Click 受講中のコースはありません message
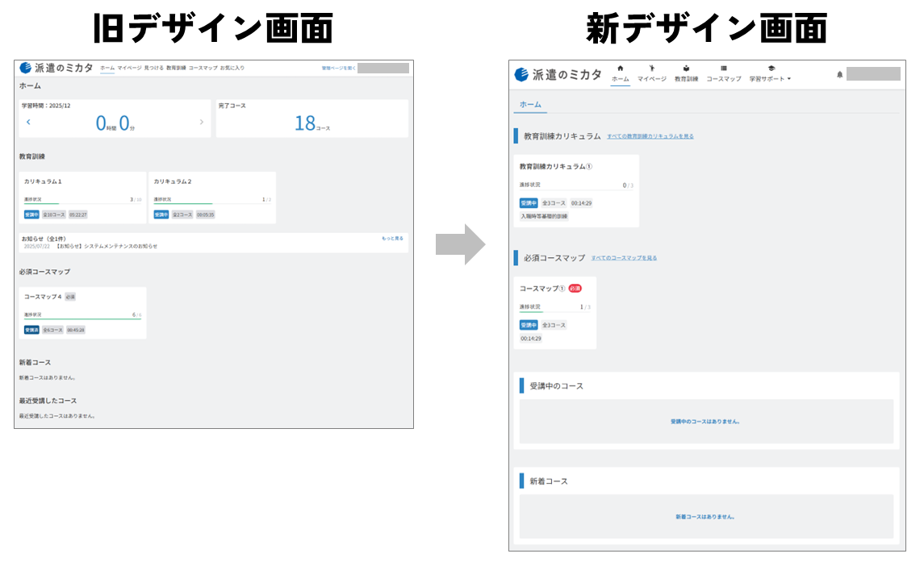This screenshot has width=924, height=562. pos(705,422)
